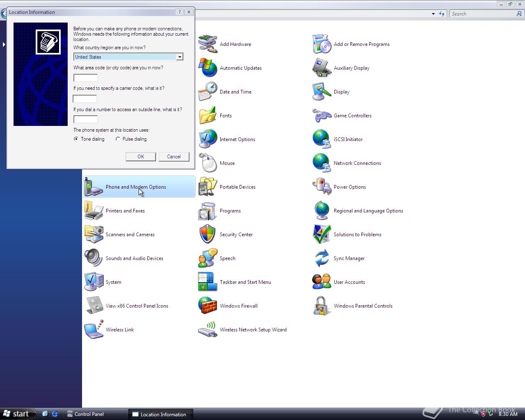Viewport: 525px width, 420px height.
Task: Open Add or Remove Programs icon
Action: tap(322, 44)
